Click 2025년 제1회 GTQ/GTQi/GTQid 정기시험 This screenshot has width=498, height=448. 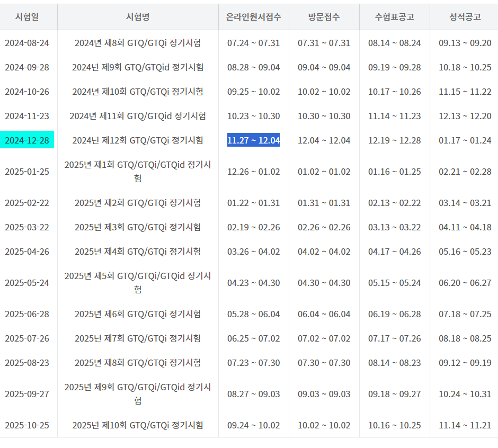[x=138, y=172]
